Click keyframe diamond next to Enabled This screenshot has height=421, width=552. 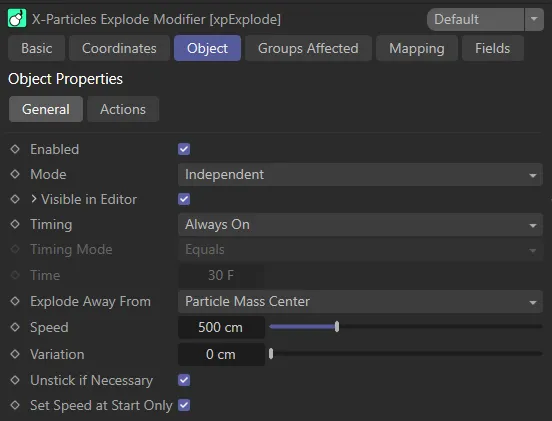pos(15,149)
